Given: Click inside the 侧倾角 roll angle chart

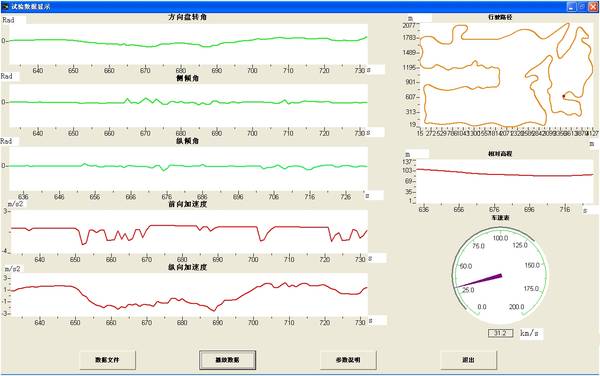Looking at the screenshot, I should click(x=188, y=106).
